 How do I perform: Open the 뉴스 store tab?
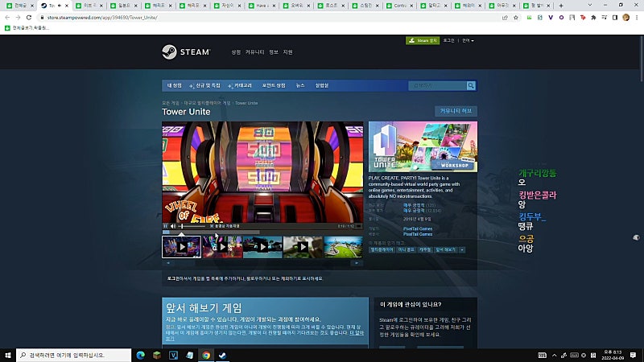tap(300, 86)
